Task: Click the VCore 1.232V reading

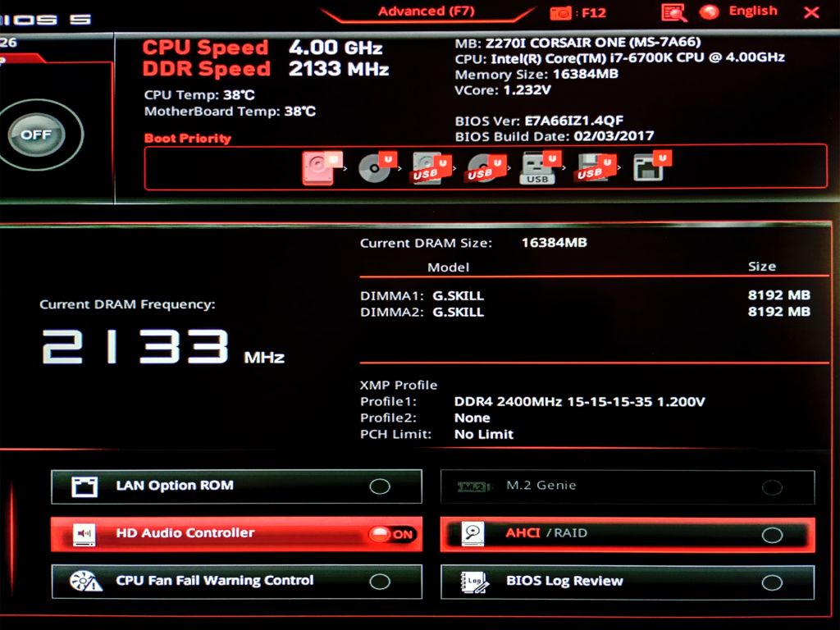Action: (x=503, y=89)
